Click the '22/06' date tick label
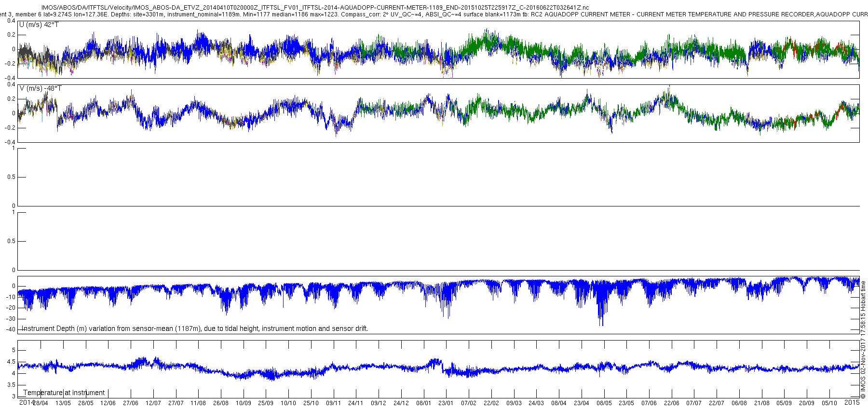The width and height of the screenshot is (868, 410). coord(672,403)
